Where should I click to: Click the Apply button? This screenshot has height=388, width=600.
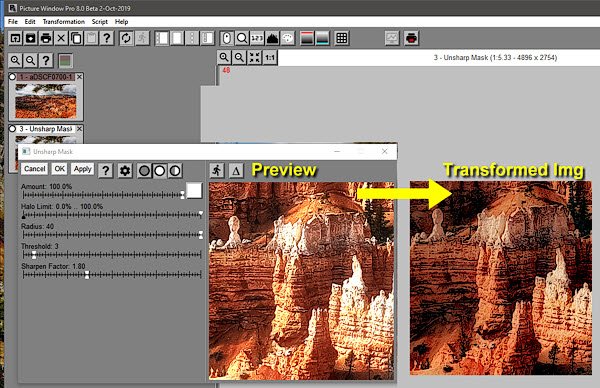tap(83, 169)
